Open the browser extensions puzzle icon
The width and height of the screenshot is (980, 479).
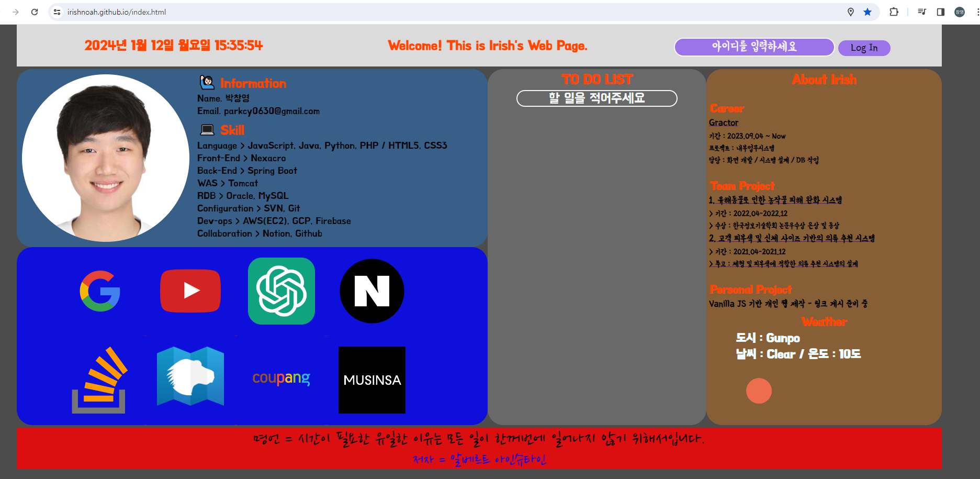point(894,12)
